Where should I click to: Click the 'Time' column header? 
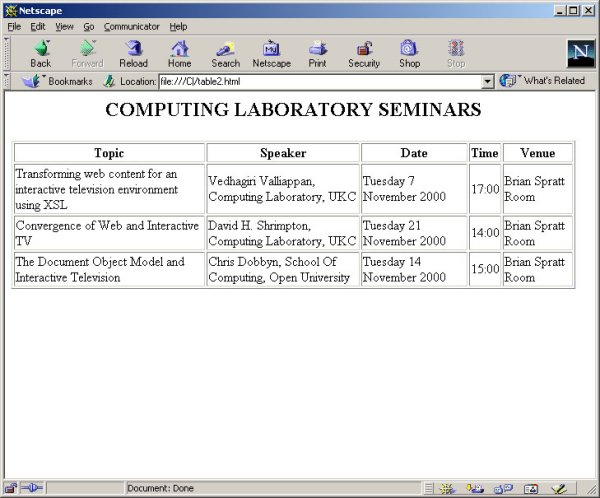click(x=485, y=153)
